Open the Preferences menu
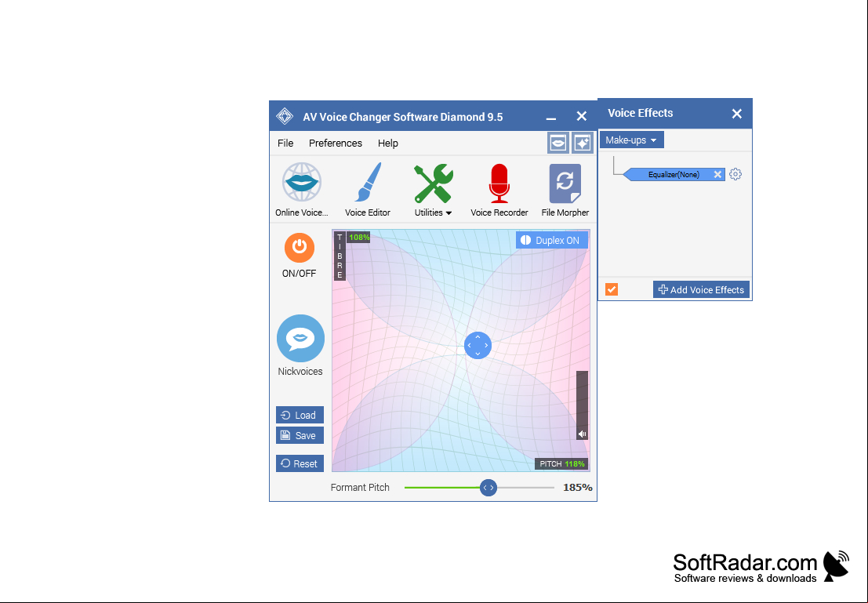868x603 pixels. pyautogui.click(x=336, y=143)
